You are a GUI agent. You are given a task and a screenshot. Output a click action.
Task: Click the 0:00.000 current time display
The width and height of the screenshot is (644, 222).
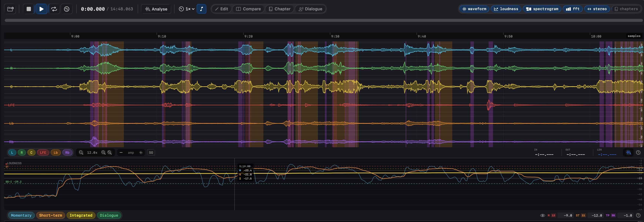coord(93,9)
